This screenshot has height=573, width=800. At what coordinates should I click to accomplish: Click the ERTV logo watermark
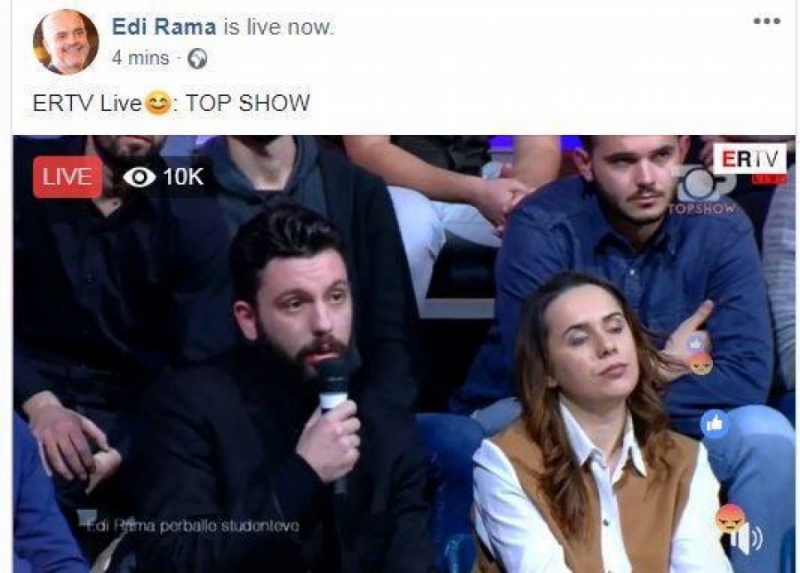point(749,159)
